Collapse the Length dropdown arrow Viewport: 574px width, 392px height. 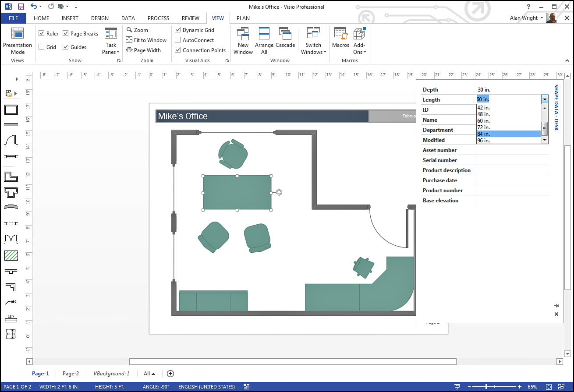coord(545,100)
